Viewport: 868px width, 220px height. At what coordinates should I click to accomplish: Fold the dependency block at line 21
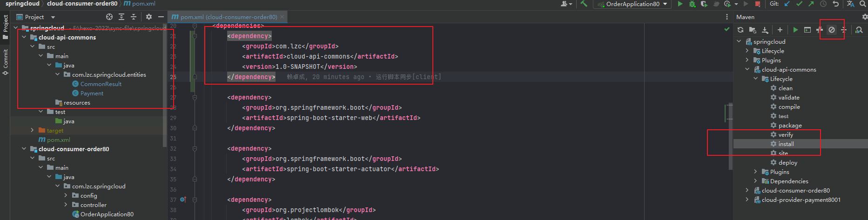point(195,36)
